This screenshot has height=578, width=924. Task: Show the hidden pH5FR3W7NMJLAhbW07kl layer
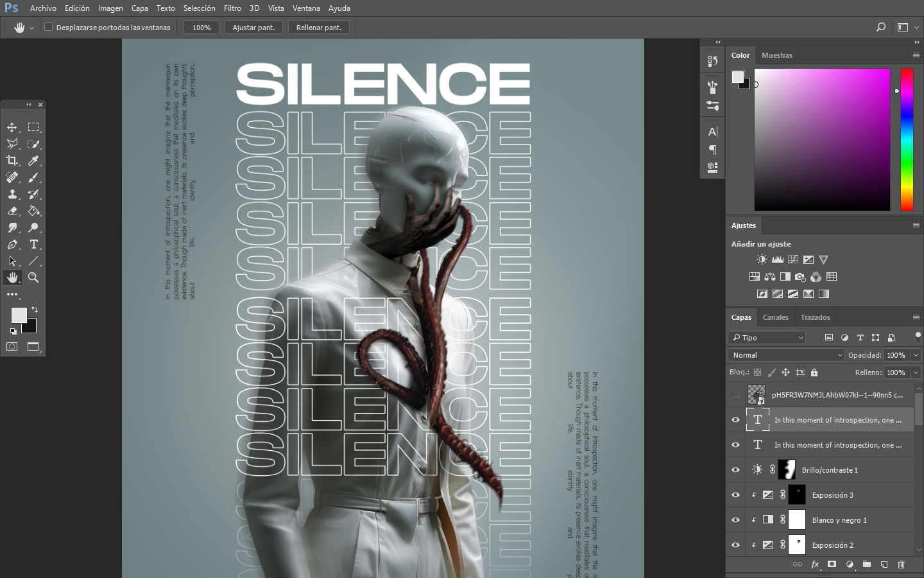735,394
